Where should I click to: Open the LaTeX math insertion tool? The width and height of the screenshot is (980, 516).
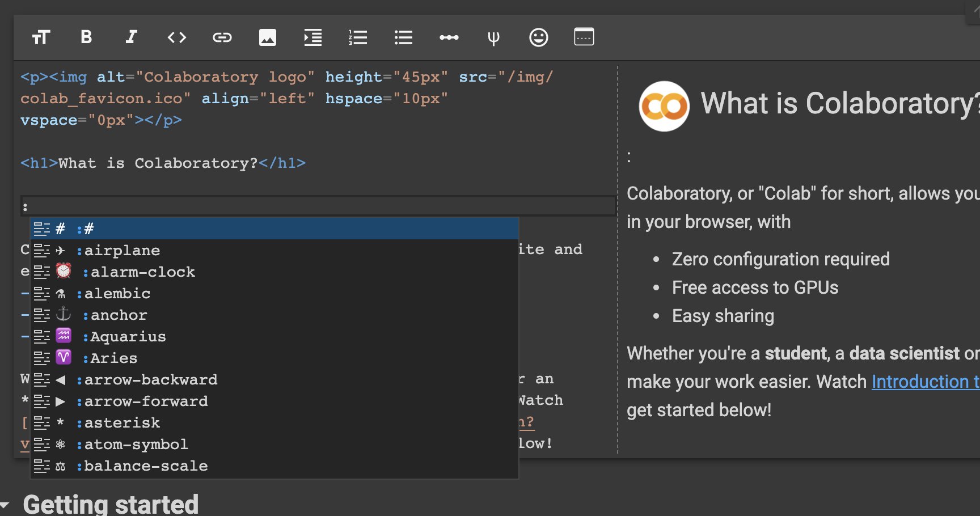click(x=493, y=37)
